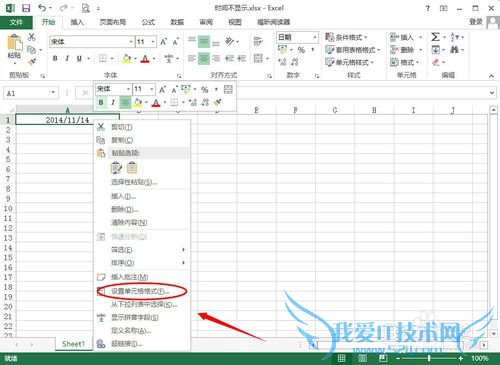Collapse the ribbon using the caret arrow
Screen dimensions: 500x365
[x=491, y=76]
